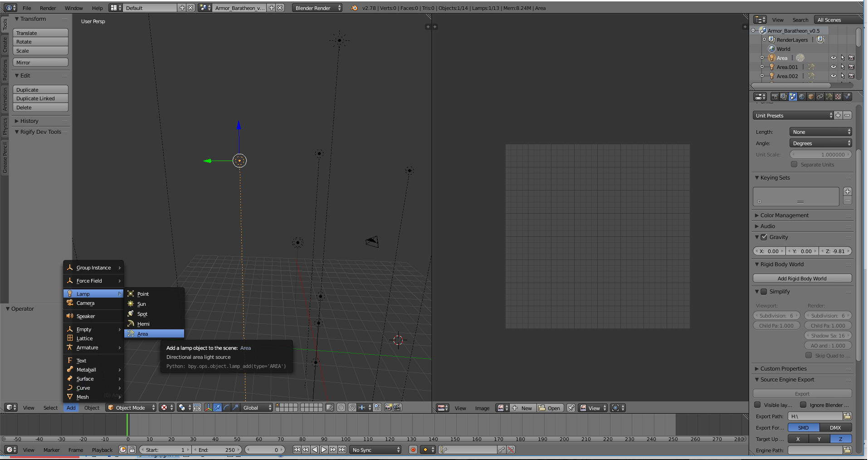Toggle visibility eye of Area.002 lamp
The width and height of the screenshot is (868, 460).
click(833, 76)
